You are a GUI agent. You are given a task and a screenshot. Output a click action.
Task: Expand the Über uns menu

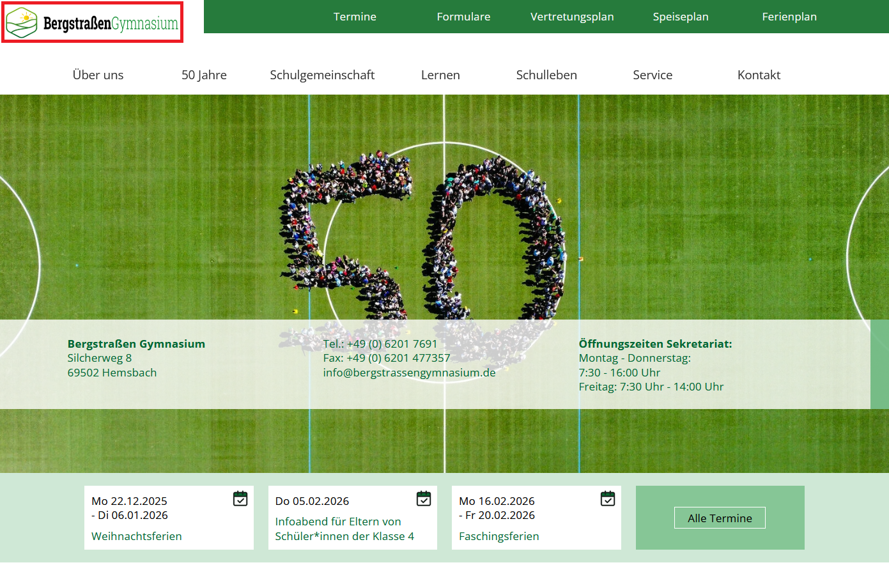coord(98,75)
